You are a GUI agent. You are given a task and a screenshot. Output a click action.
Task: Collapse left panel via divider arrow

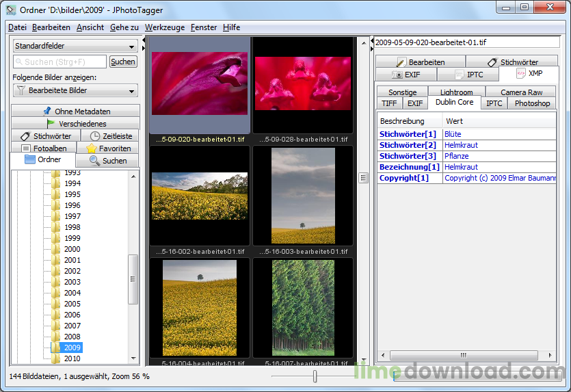tap(144, 40)
